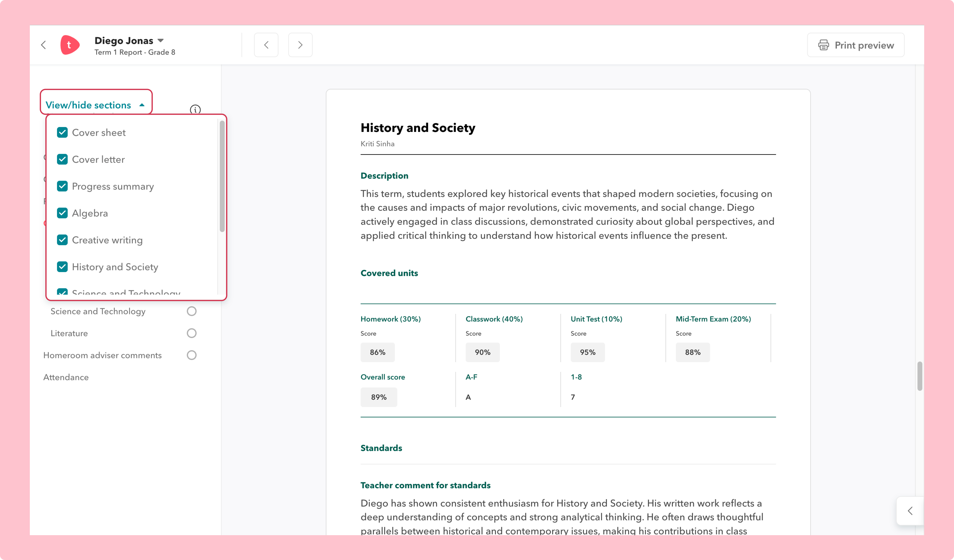
Task: Click the Mid-Term Exam (20%) column label
Action: (x=713, y=319)
